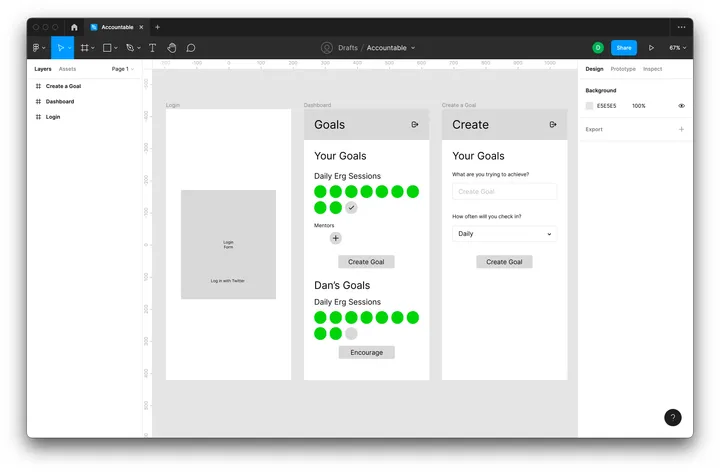Click the first green dot in Your Goals
The width and height of the screenshot is (720, 473).
[320, 191]
